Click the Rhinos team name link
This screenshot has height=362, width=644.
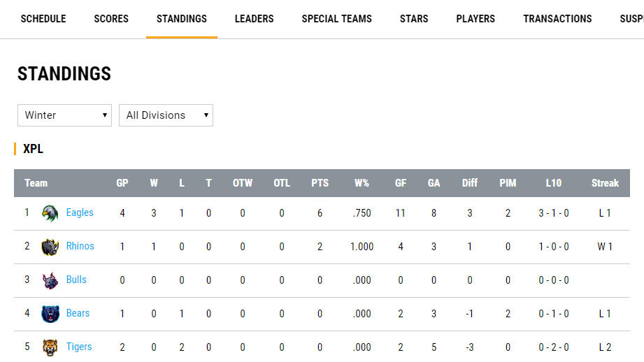(80, 246)
